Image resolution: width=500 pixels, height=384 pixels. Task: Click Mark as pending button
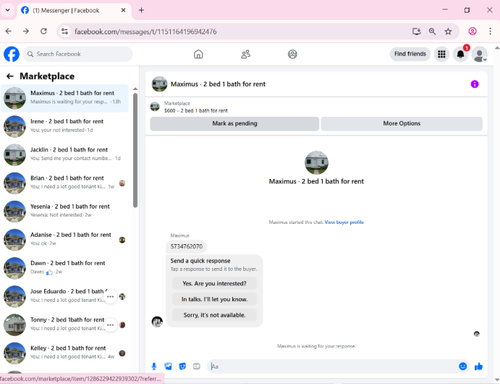pyautogui.click(x=234, y=124)
